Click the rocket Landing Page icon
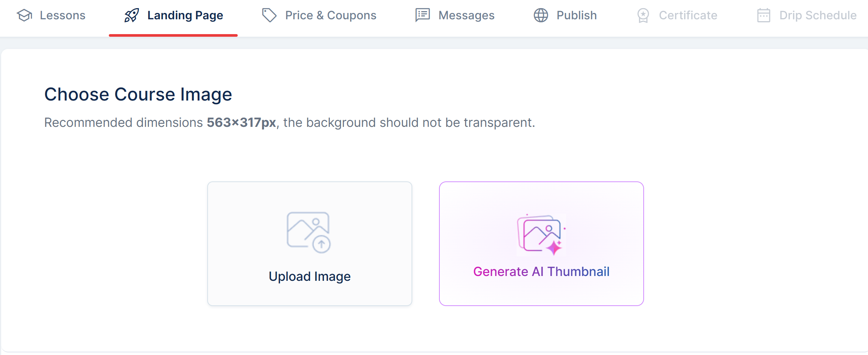The image size is (868, 355). [131, 15]
